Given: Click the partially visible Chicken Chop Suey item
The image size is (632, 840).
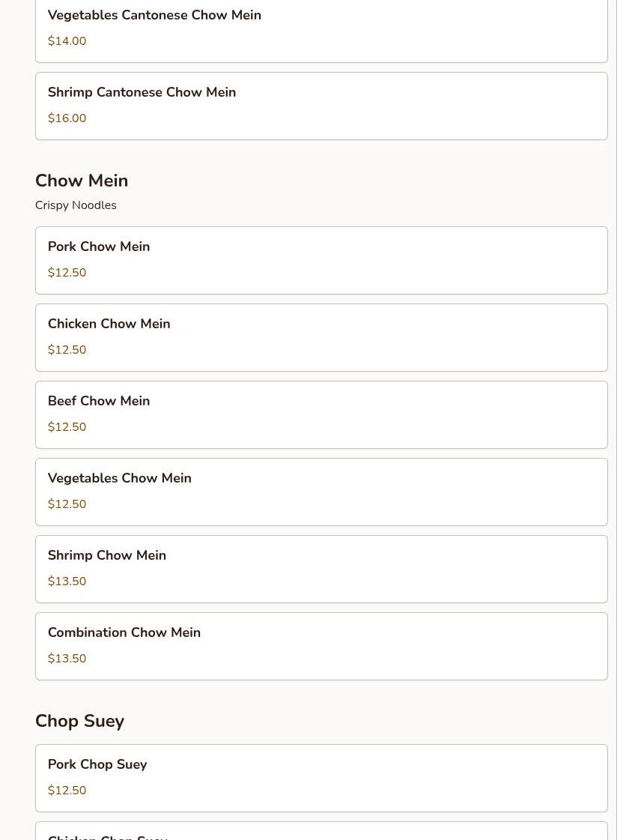Looking at the screenshot, I should pos(108,836).
